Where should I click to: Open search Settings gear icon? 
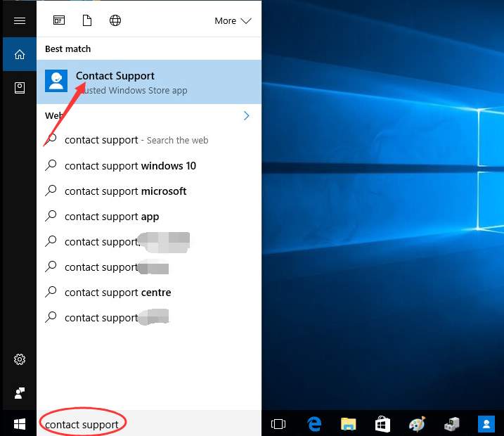tap(20, 359)
